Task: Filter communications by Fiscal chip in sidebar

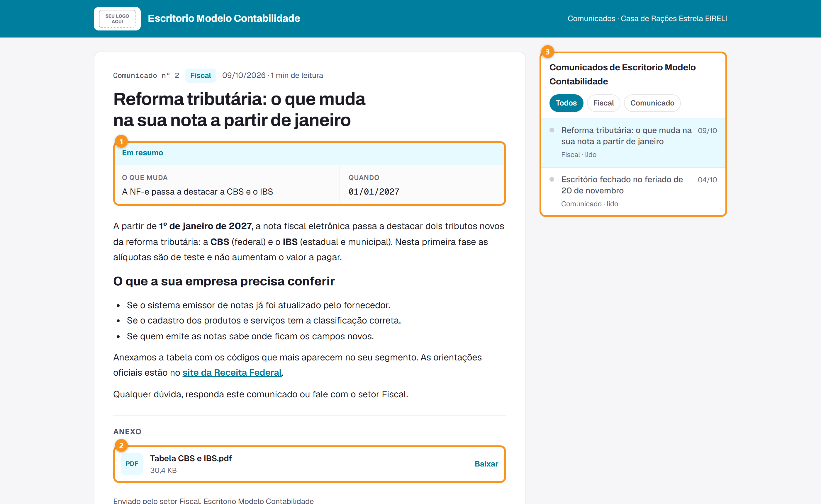Action: [603, 103]
